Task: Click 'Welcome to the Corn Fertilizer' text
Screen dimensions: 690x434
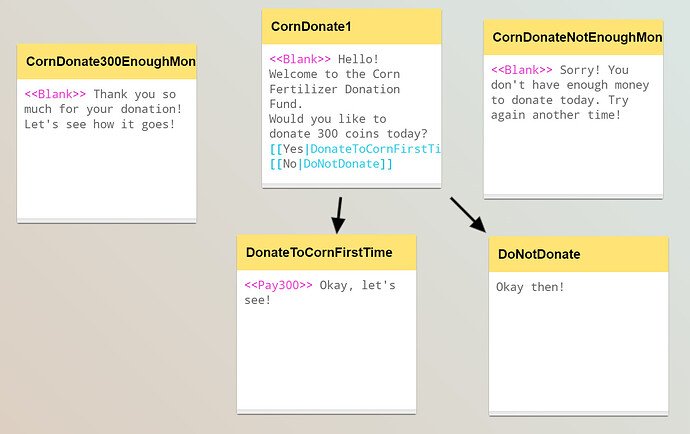Action: pyautogui.click(x=334, y=81)
